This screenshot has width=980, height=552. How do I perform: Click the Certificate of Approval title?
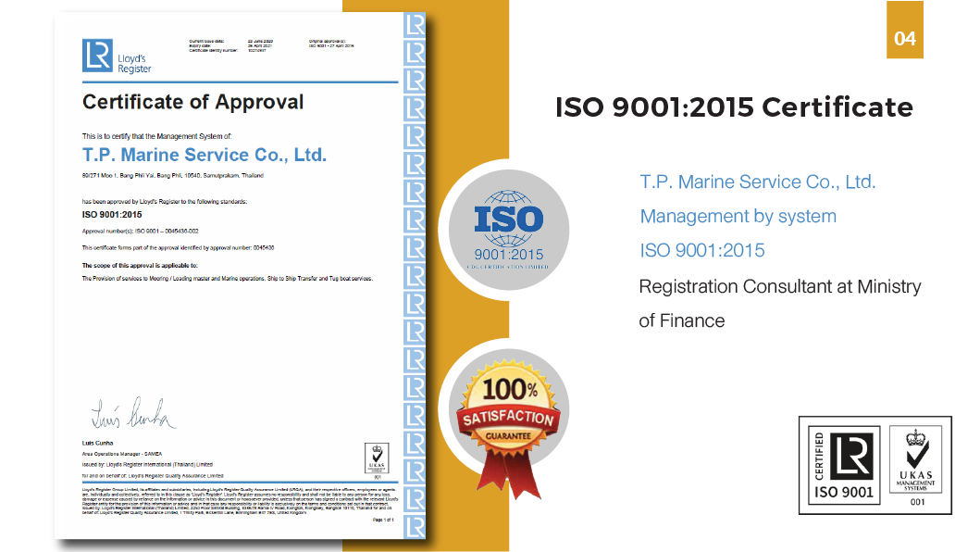coord(192,102)
